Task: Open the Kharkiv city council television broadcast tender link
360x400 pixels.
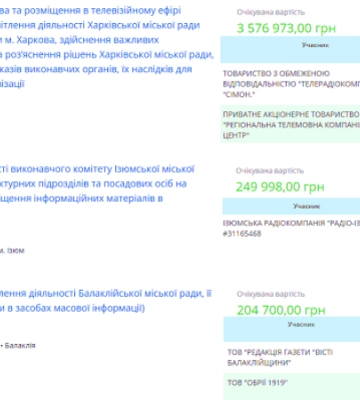Action: click(107, 47)
